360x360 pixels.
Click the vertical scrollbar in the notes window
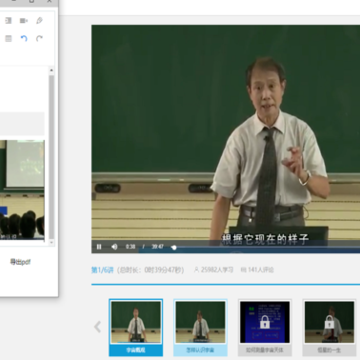tap(51, 157)
